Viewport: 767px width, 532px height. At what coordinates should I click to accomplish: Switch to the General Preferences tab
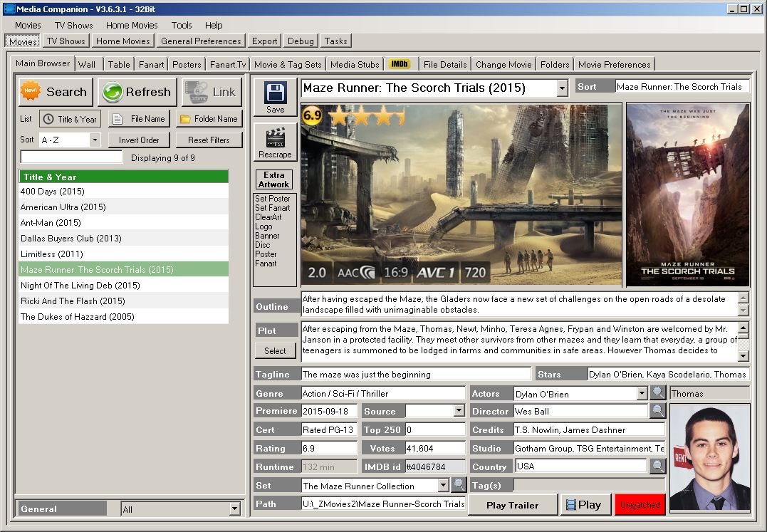pyautogui.click(x=201, y=41)
